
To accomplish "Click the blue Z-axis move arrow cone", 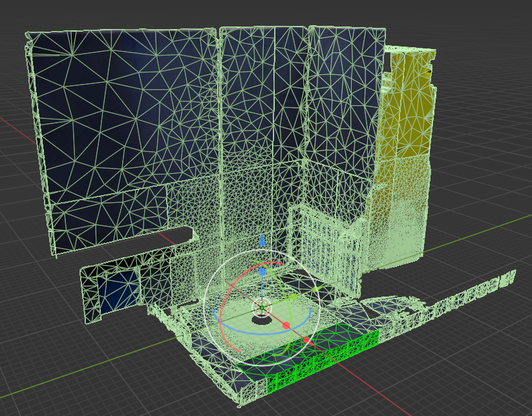I will coord(262,241).
